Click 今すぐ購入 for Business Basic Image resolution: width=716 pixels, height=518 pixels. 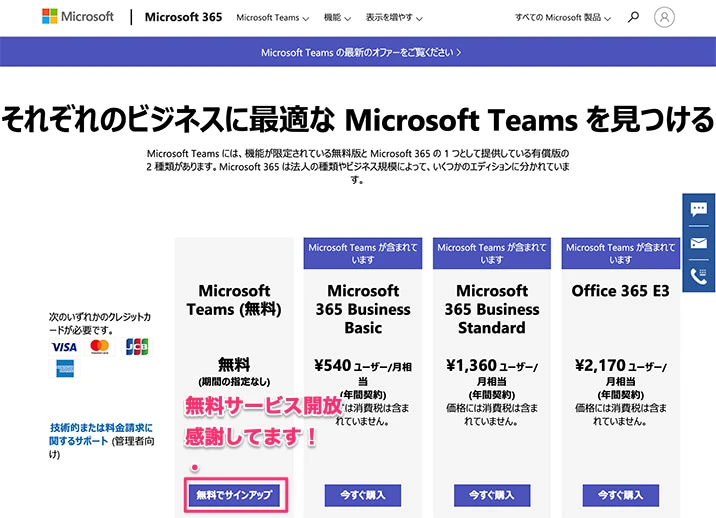click(x=363, y=495)
